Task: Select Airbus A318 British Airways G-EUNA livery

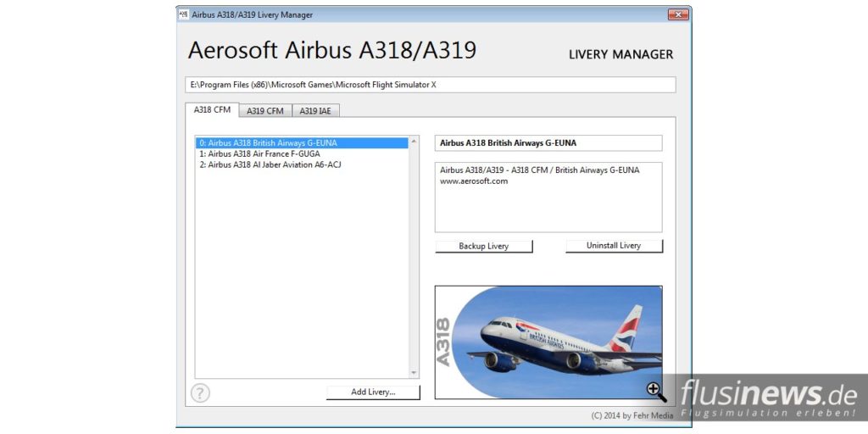Action: point(303,142)
